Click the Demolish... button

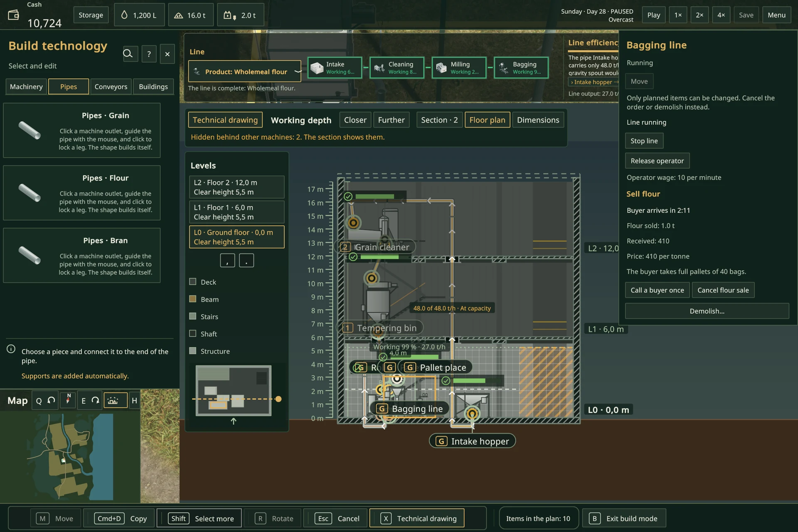707,311
